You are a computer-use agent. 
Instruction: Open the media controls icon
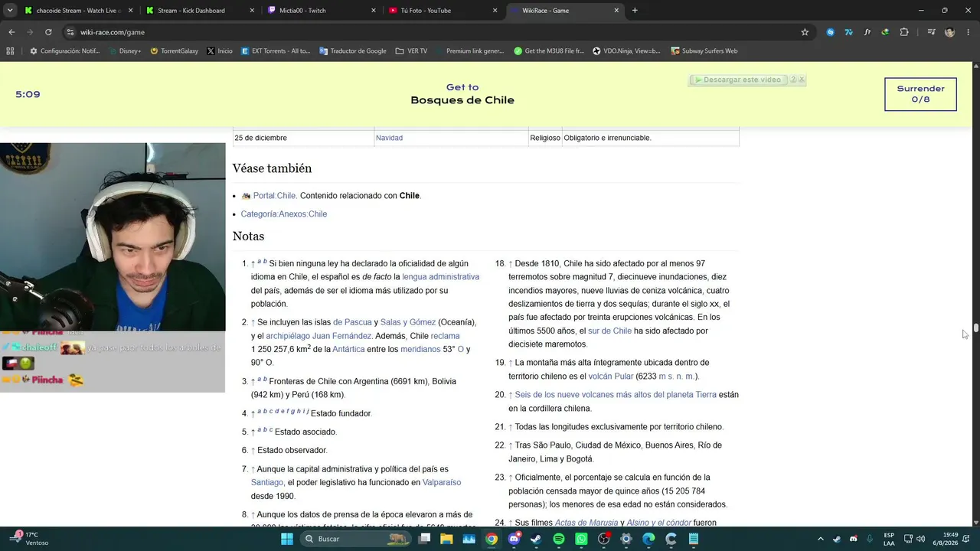pyautogui.click(x=931, y=32)
